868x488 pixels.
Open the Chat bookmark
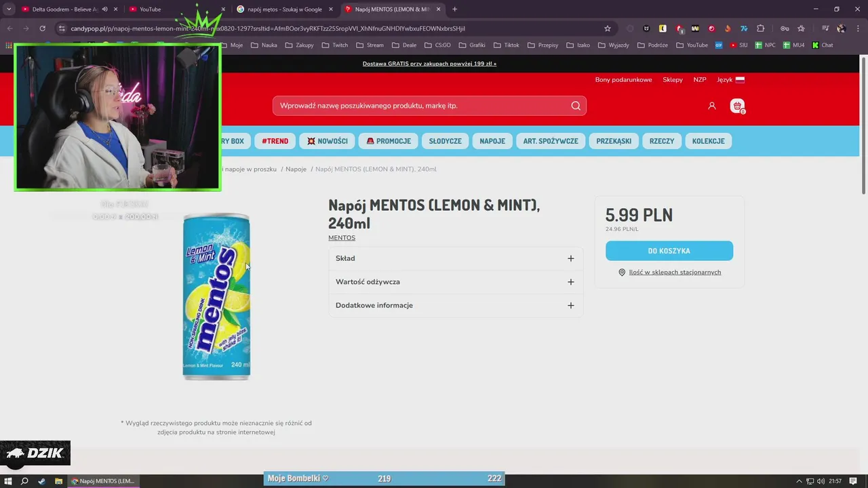tap(822, 45)
